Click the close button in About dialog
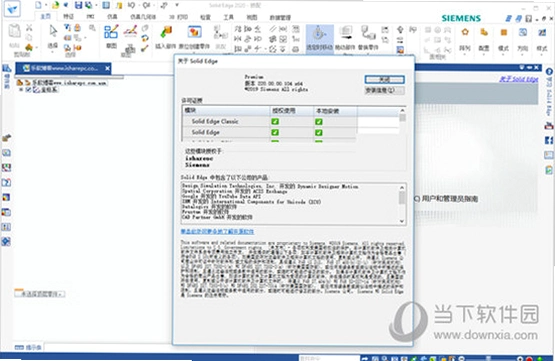This screenshot has width=555, height=361. point(384,79)
